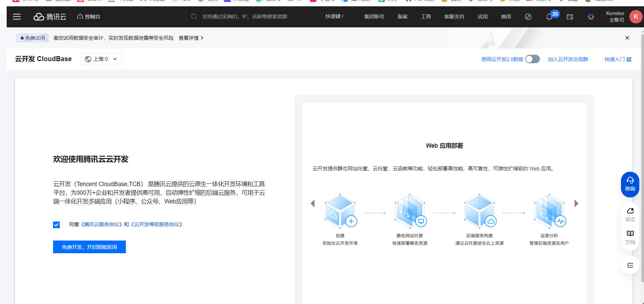The image size is (644, 304).
Task: Click the 快捷键 / shortcut button
Action: 335,16
